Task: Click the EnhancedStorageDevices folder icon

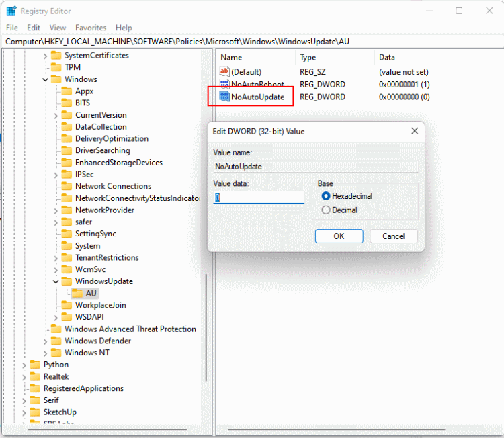Action: [67, 163]
